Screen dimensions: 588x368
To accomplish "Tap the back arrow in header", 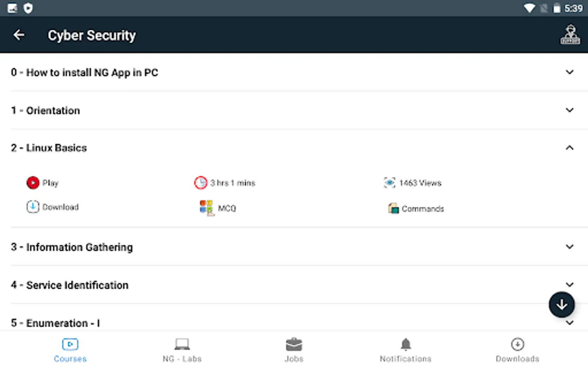I will (19, 35).
